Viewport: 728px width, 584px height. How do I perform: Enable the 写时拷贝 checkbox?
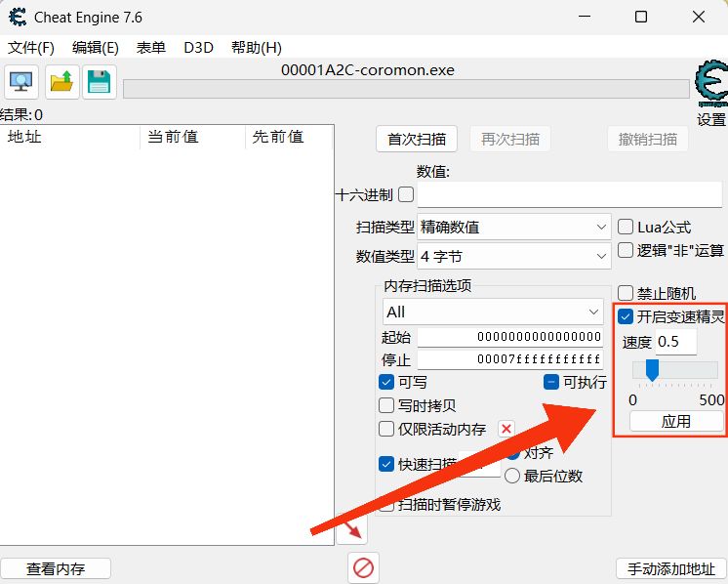point(386,405)
